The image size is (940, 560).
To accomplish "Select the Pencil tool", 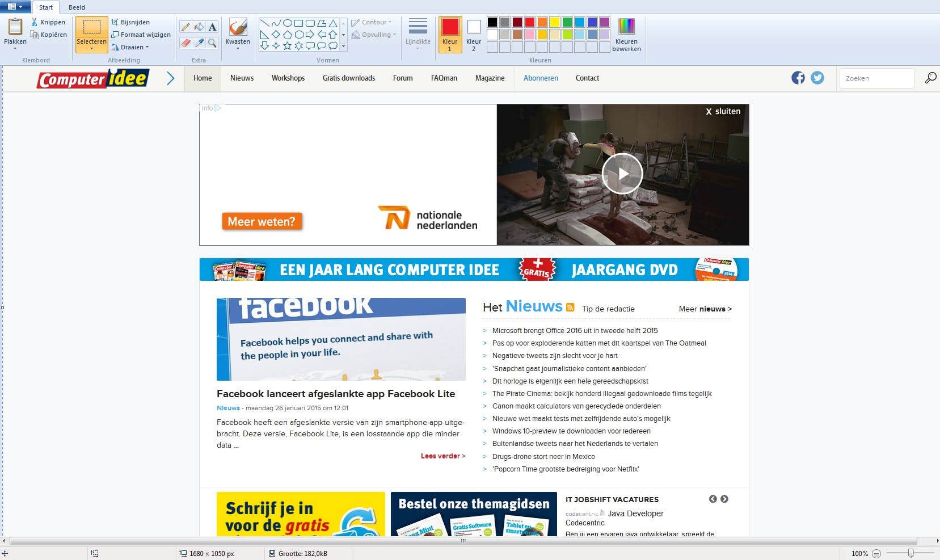I will point(186,27).
